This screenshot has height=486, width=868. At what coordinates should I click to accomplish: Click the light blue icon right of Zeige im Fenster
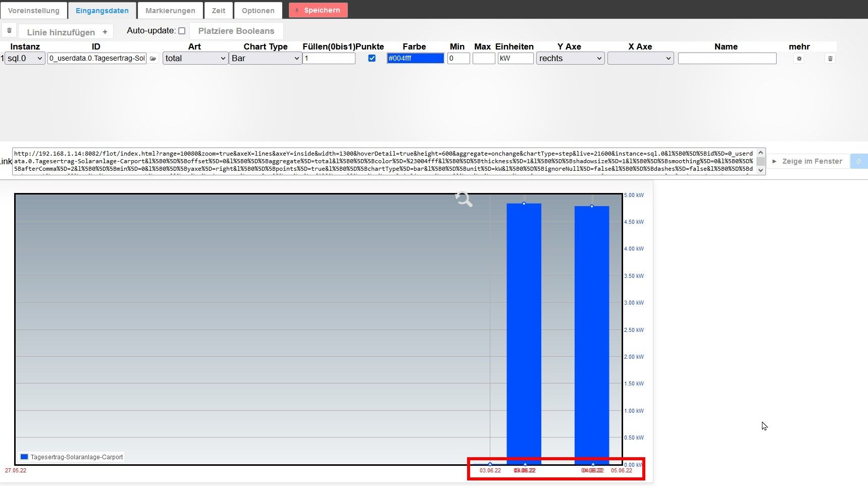859,161
